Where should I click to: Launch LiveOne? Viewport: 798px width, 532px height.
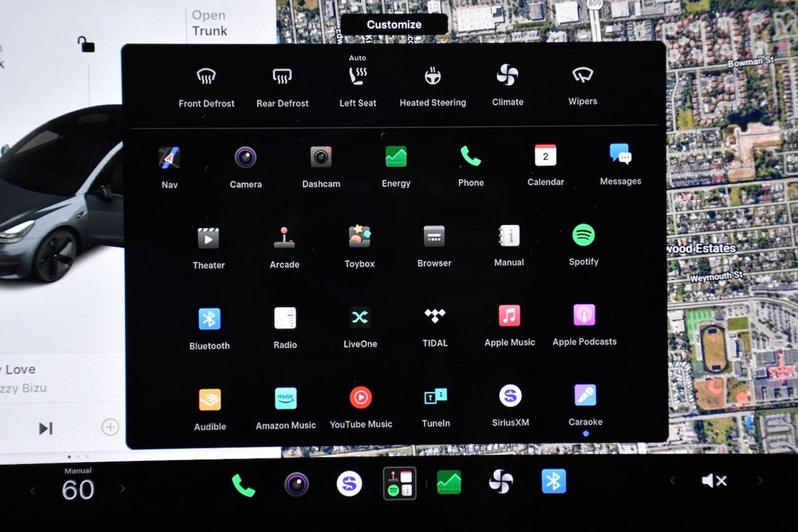point(360,326)
